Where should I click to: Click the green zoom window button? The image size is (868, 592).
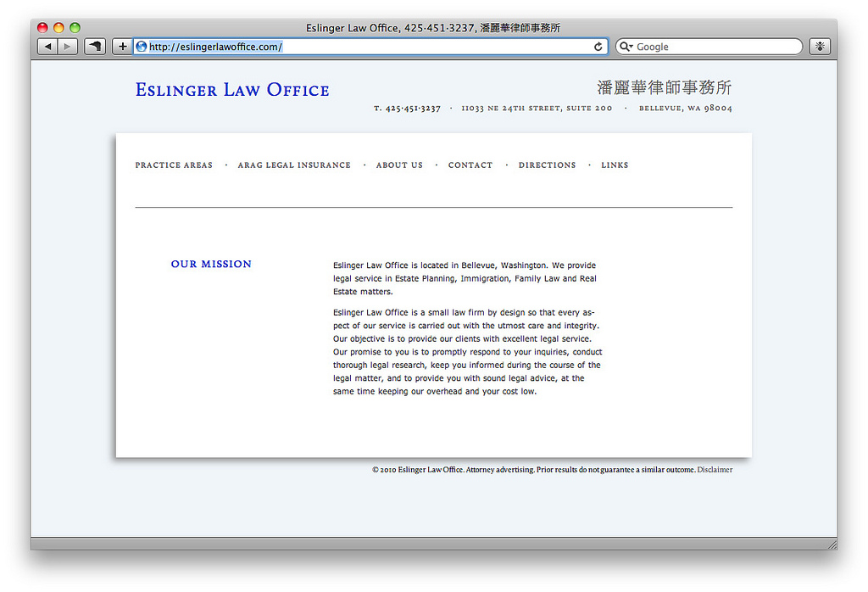[75, 28]
